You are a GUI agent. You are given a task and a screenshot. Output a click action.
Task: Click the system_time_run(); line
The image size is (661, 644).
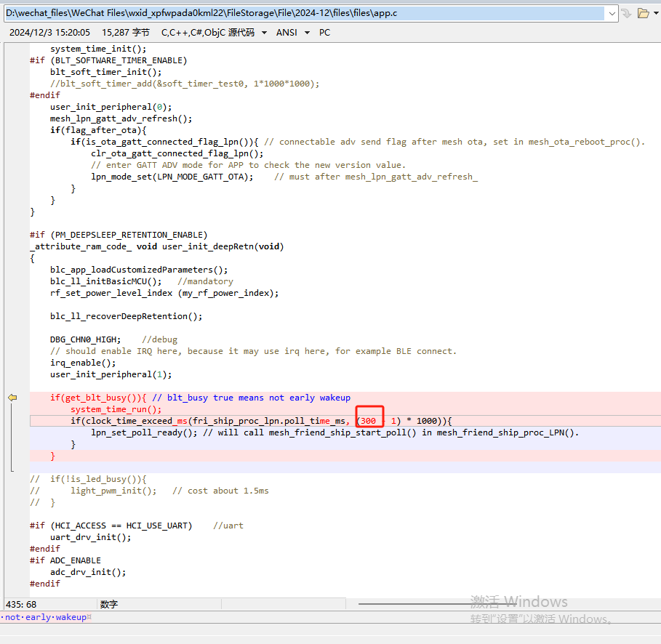tap(116, 409)
